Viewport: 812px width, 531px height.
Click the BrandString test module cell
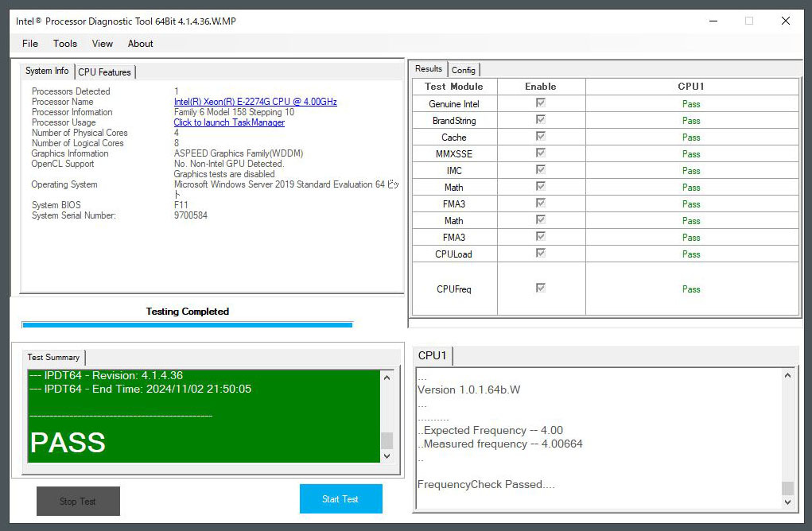(x=454, y=121)
